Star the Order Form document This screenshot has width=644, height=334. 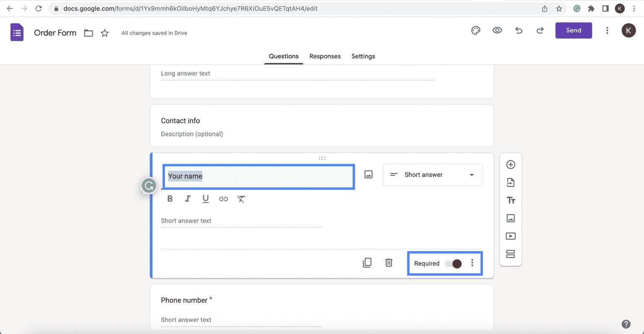104,33
